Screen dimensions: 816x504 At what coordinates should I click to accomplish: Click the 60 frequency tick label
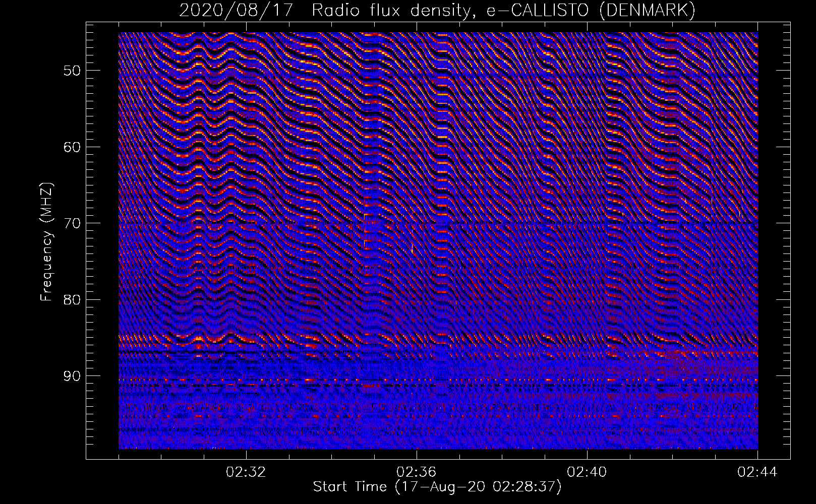[x=72, y=147]
